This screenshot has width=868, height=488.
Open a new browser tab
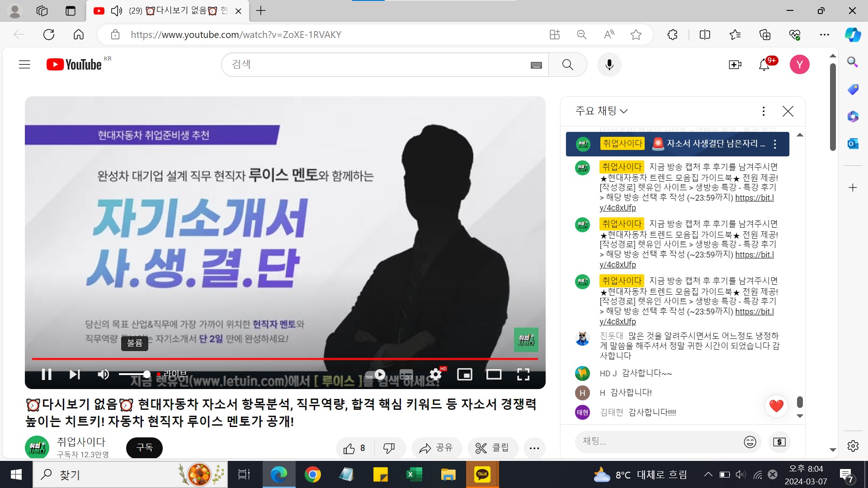261,11
